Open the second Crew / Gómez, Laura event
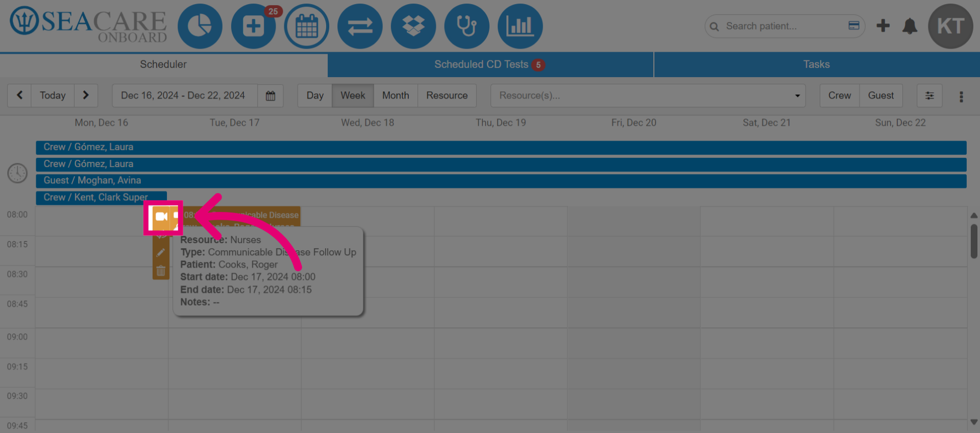 [x=501, y=164]
